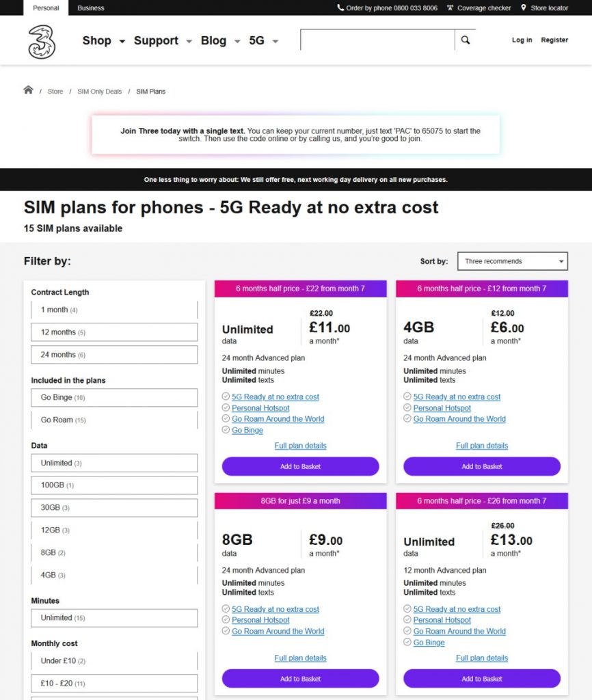Open Full plan details for Unlimited data plan

click(x=299, y=446)
